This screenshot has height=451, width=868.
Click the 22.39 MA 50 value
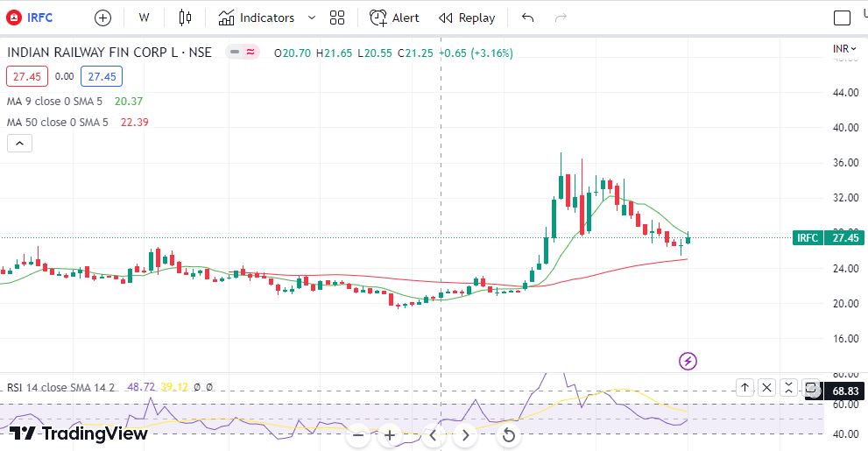(x=135, y=123)
